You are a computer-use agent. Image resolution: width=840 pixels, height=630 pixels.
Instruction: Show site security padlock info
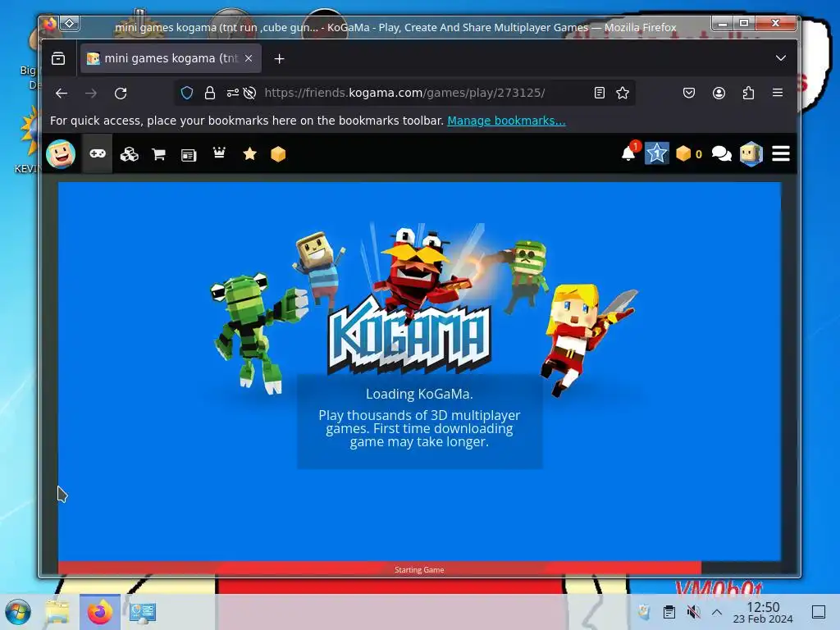(210, 93)
